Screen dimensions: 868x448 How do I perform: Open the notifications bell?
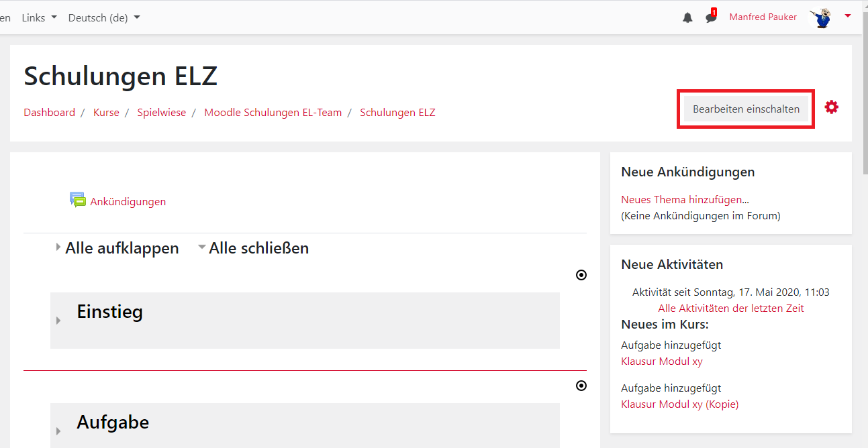point(687,17)
